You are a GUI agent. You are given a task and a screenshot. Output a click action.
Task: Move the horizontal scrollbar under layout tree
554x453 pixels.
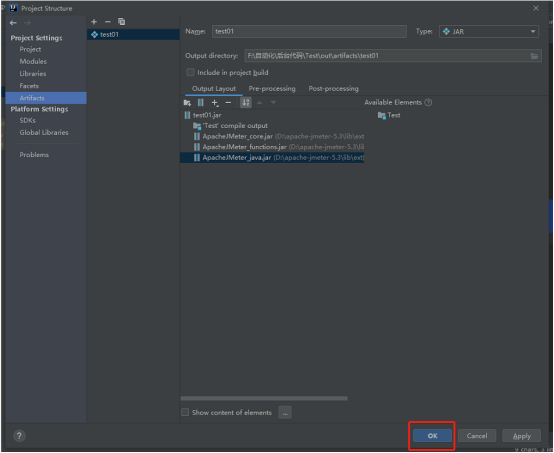point(264,398)
